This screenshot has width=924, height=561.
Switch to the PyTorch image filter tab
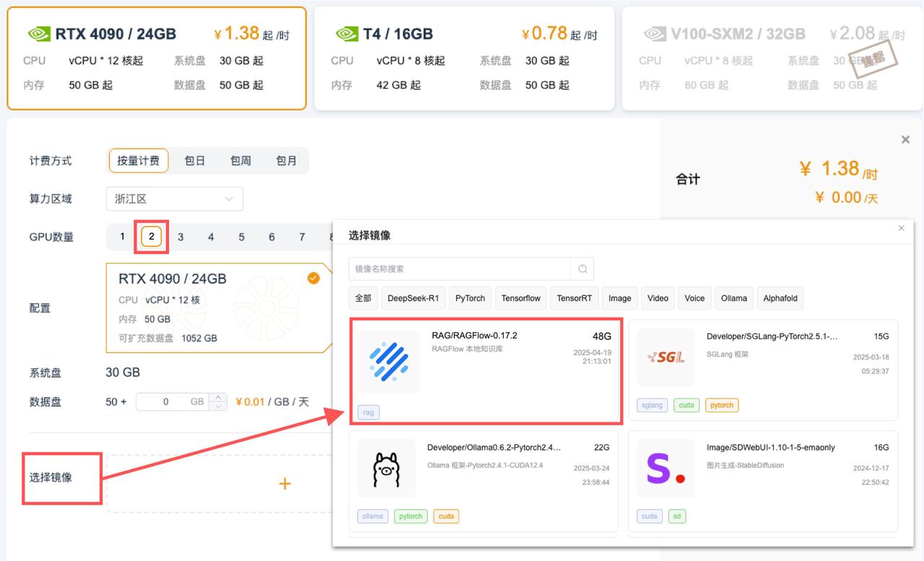(470, 298)
